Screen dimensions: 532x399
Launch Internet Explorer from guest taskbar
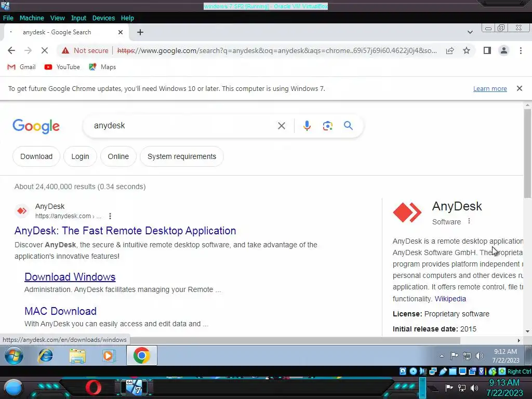pyautogui.click(x=46, y=355)
